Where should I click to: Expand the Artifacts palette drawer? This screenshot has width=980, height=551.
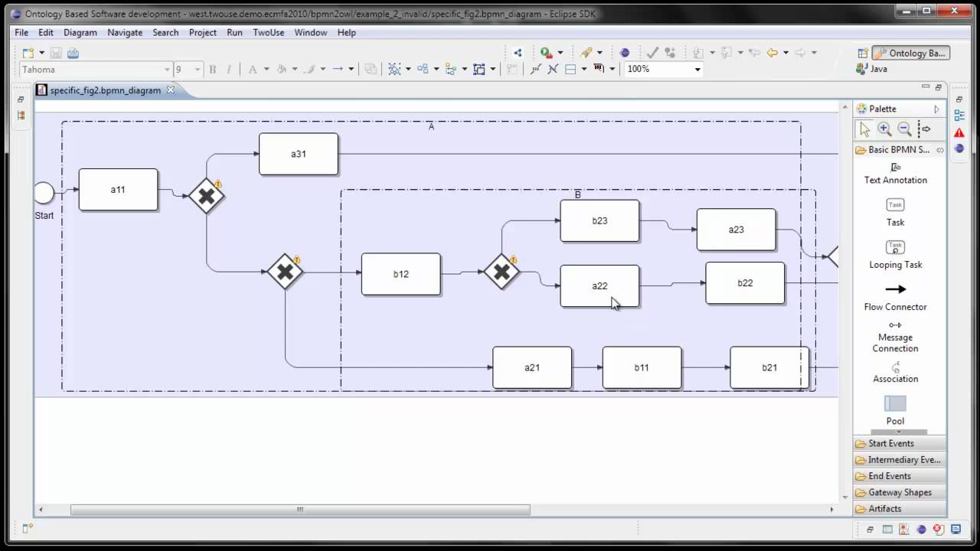900,508
